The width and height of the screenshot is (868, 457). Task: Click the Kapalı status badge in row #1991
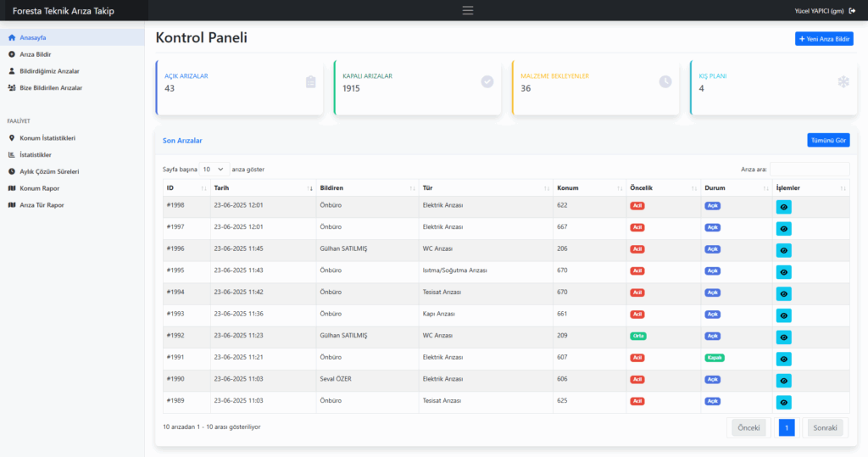click(x=714, y=357)
